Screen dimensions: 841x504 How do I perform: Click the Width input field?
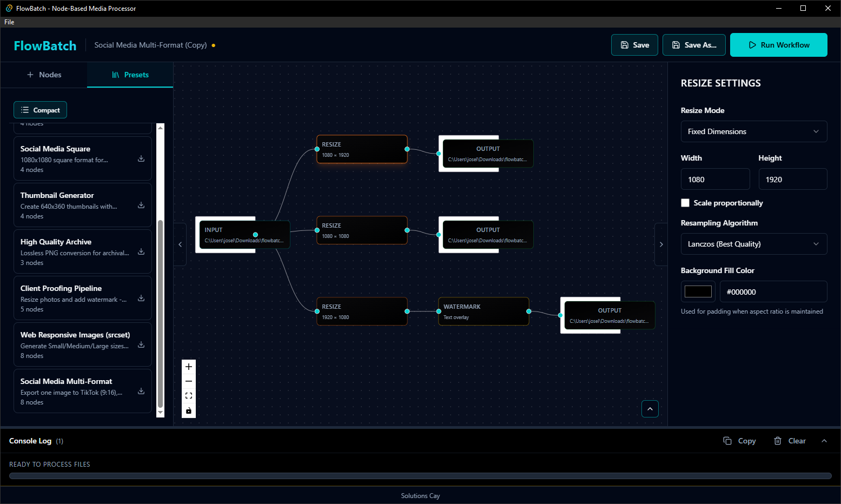tap(715, 179)
